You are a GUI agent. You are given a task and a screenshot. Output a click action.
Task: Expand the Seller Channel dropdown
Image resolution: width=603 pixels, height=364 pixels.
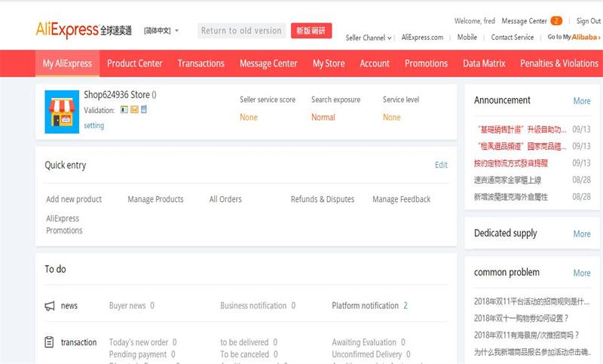368,38
